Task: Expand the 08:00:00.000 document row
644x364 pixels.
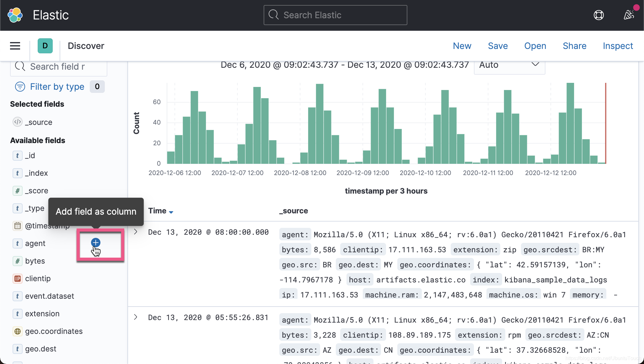Action: 136,232
